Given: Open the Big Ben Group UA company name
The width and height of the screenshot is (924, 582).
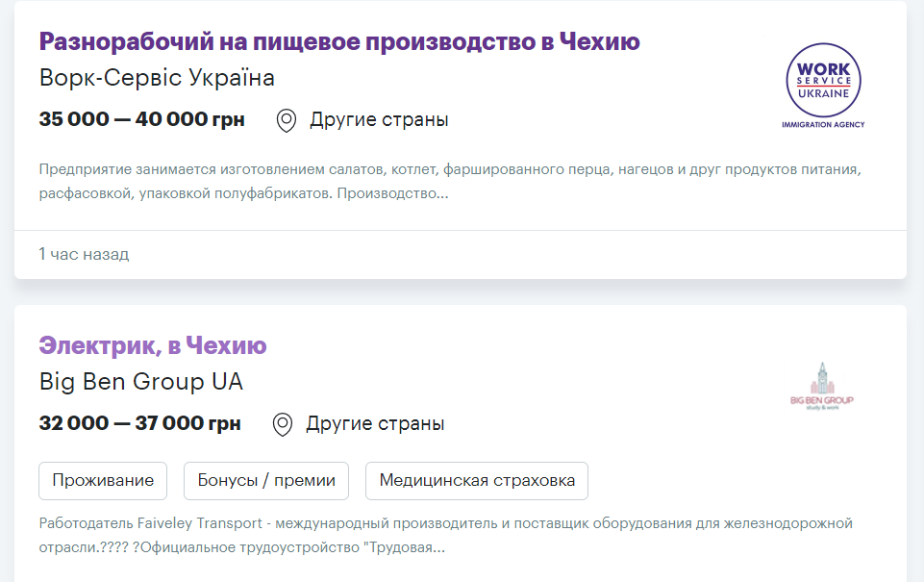Looking at the screenshot, I should click(x=141, y=382).
